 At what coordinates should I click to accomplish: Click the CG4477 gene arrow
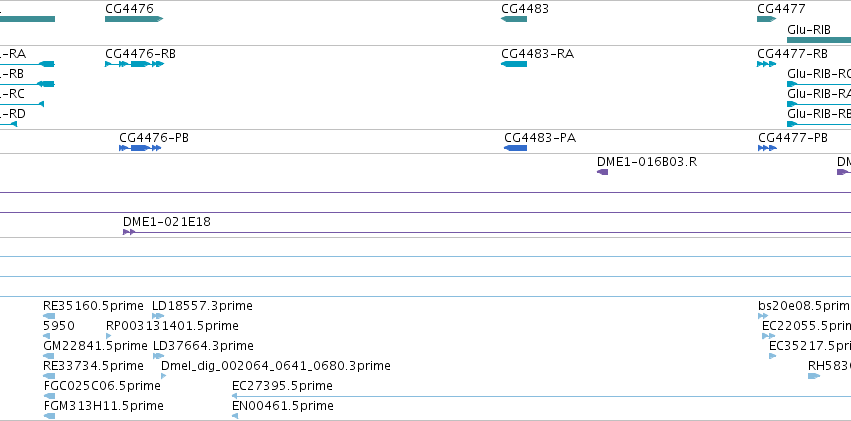(x=767, y=19)
